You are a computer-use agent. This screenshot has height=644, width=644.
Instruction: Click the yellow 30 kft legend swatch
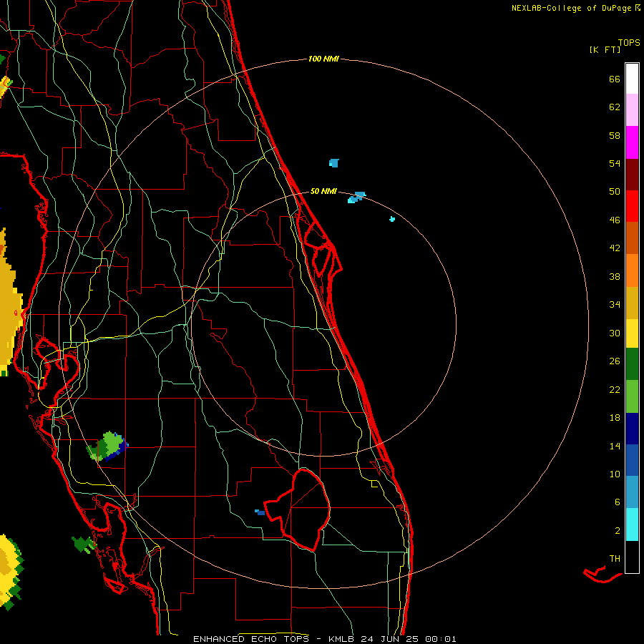tap(632, 333)
